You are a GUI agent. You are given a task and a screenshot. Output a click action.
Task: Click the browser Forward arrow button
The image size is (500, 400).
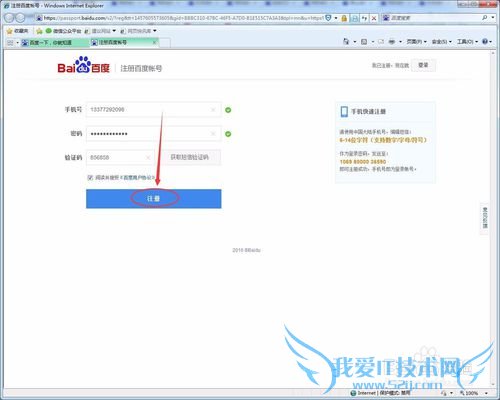[x=20, y=18]
